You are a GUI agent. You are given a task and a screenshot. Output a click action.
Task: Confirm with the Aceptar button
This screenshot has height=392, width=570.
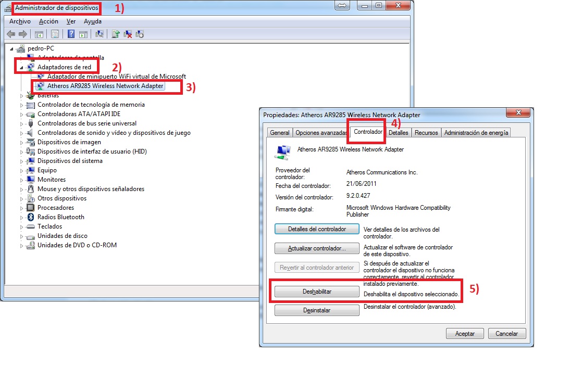[x=465, y=334]
